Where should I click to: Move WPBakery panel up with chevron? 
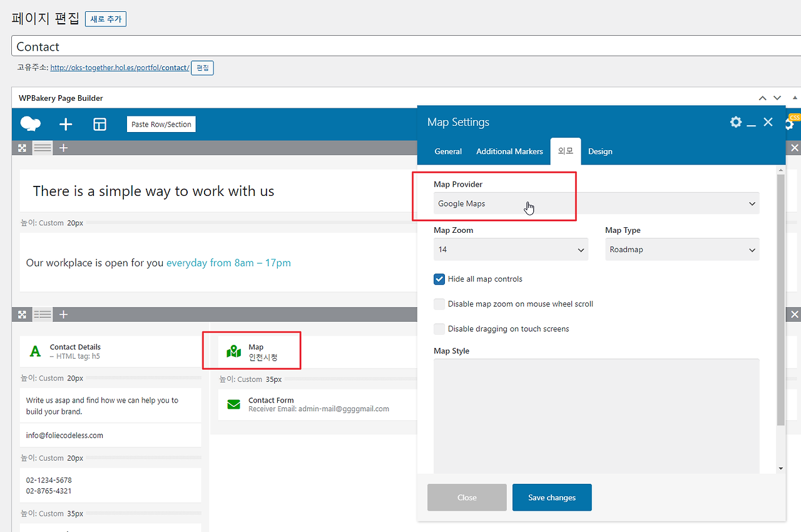762,98
